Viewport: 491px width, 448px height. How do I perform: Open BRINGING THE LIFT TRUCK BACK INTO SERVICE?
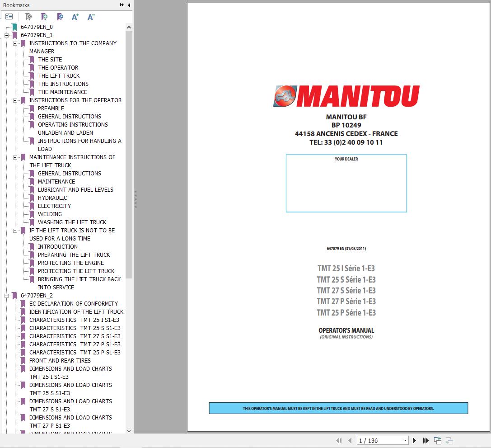click(x=79, y=283)
